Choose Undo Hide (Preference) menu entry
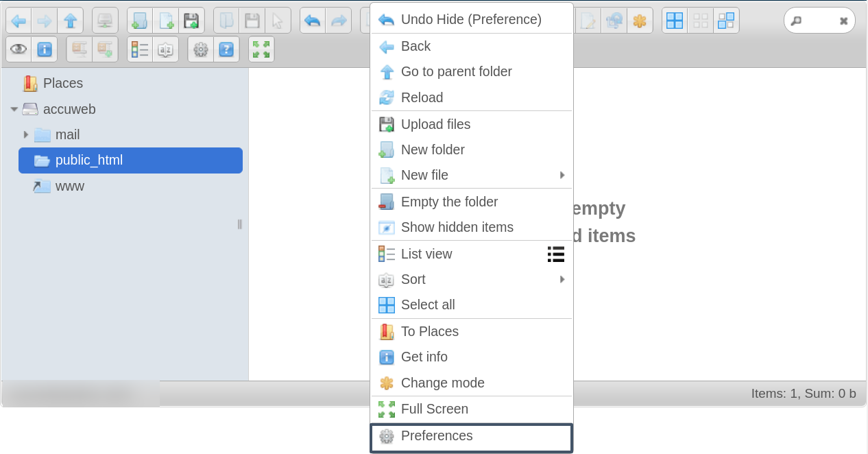 pos(471,19)
